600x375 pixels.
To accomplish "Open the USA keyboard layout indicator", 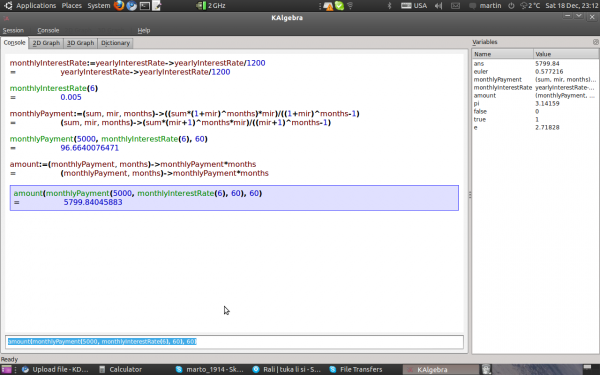I will [x=414, y=5].
